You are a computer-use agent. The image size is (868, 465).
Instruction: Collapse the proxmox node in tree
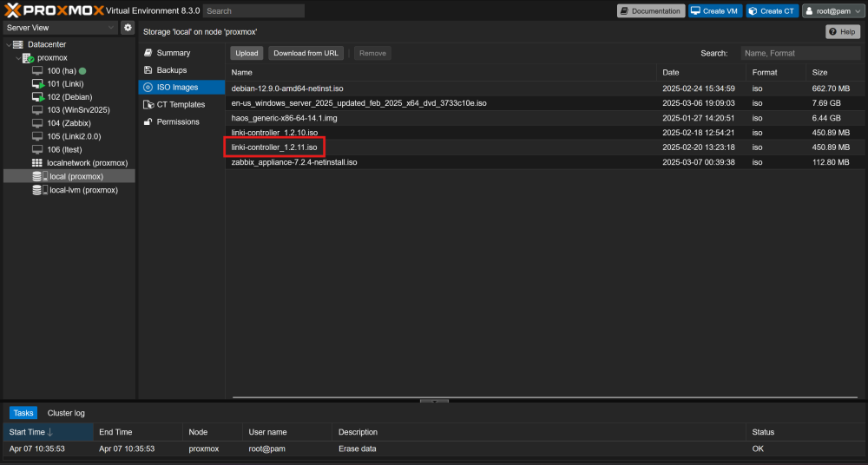coord(18,57)
